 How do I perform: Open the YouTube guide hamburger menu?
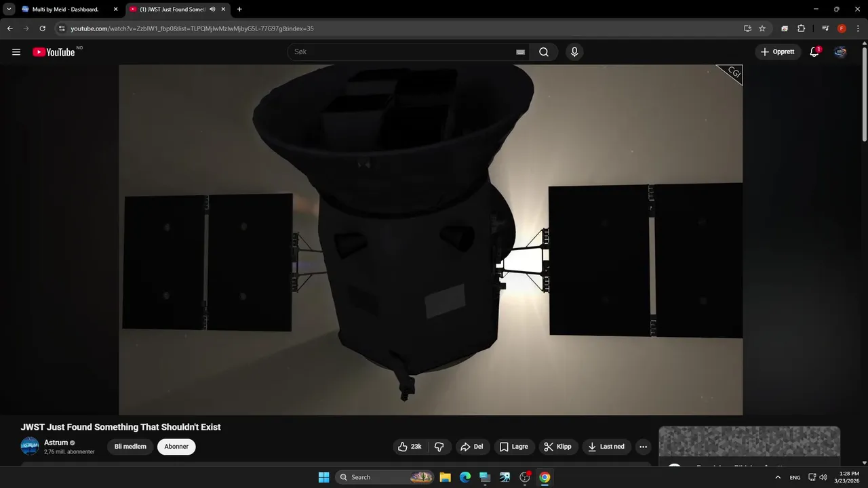click(16, 52)
